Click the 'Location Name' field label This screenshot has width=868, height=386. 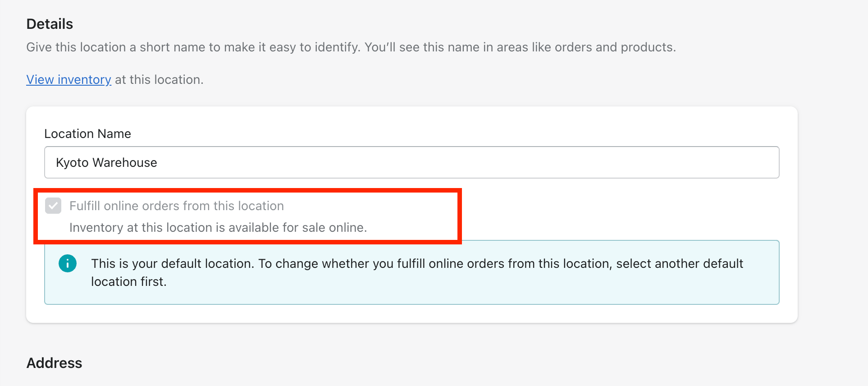click(x=87, y=134)
